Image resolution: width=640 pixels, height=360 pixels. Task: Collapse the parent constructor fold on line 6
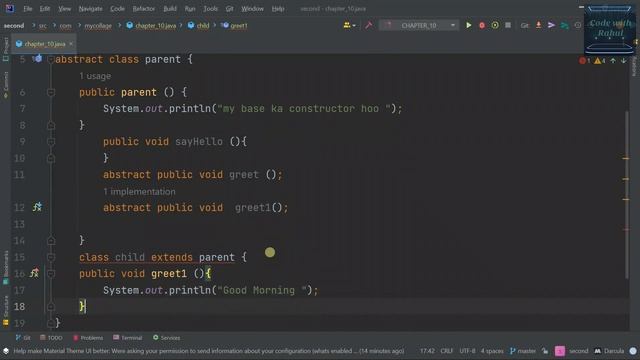51,93
